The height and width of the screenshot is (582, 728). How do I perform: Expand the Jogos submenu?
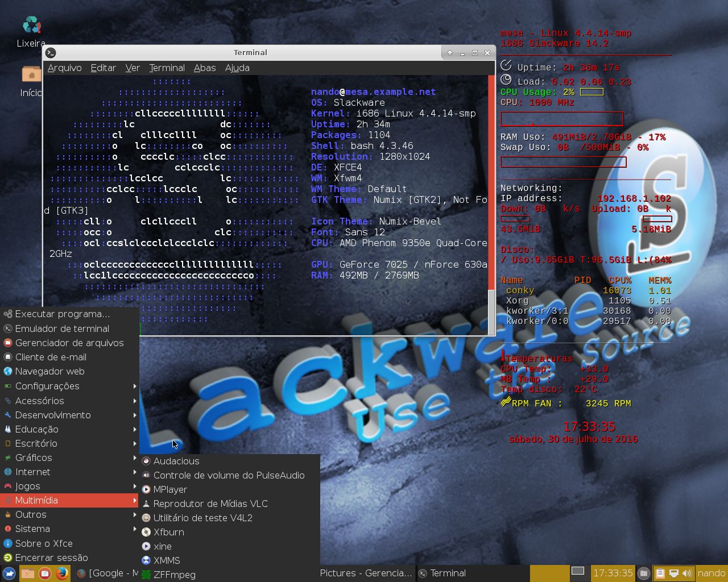pyautogui.click(x=69, y=486)
